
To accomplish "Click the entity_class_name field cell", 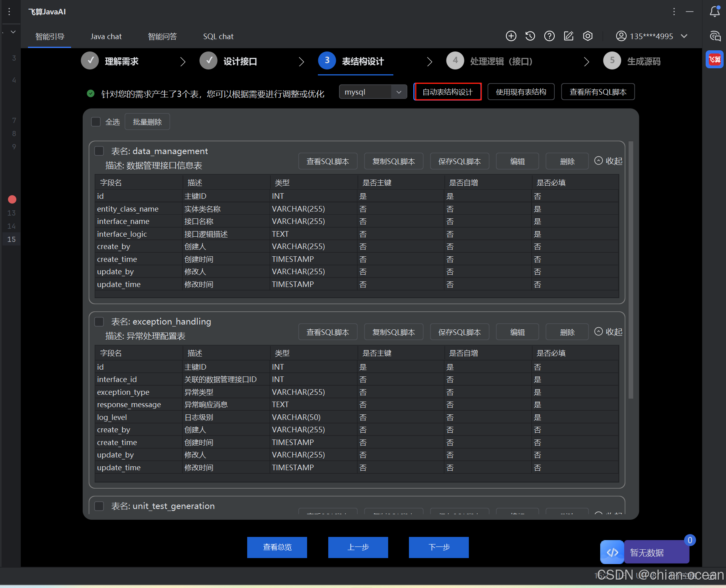I will point(139,209).
